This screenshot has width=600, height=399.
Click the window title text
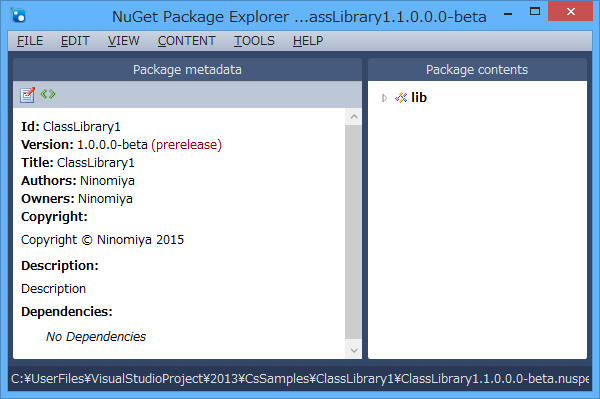(299, 16)
